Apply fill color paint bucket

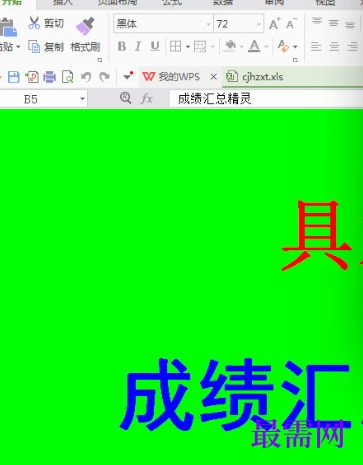230,46
